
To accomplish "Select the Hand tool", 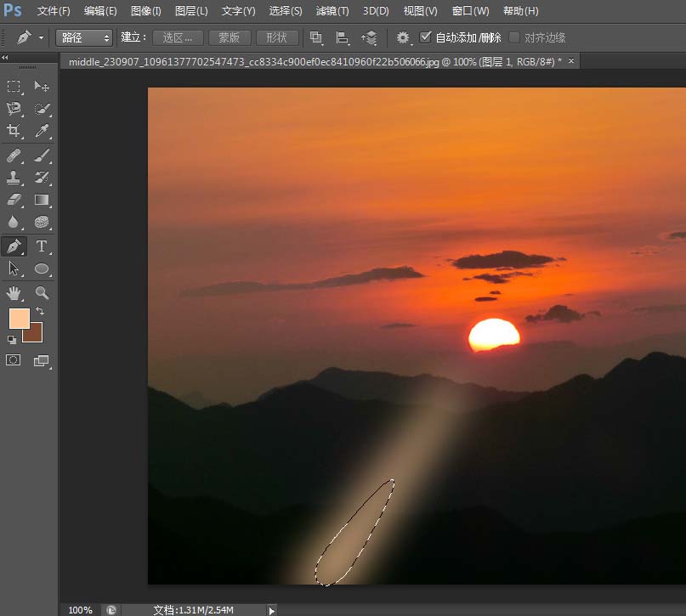I will (x=13, y=292).
